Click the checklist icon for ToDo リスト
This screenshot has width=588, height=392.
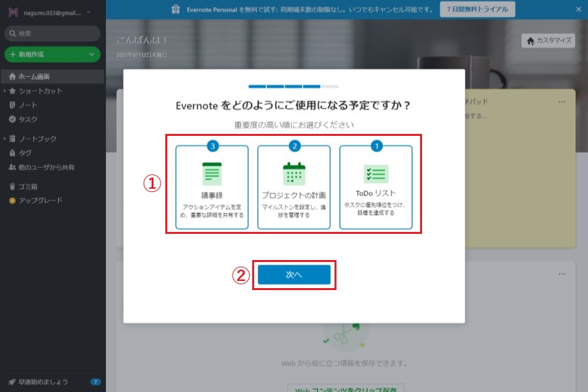pos(376,174)
